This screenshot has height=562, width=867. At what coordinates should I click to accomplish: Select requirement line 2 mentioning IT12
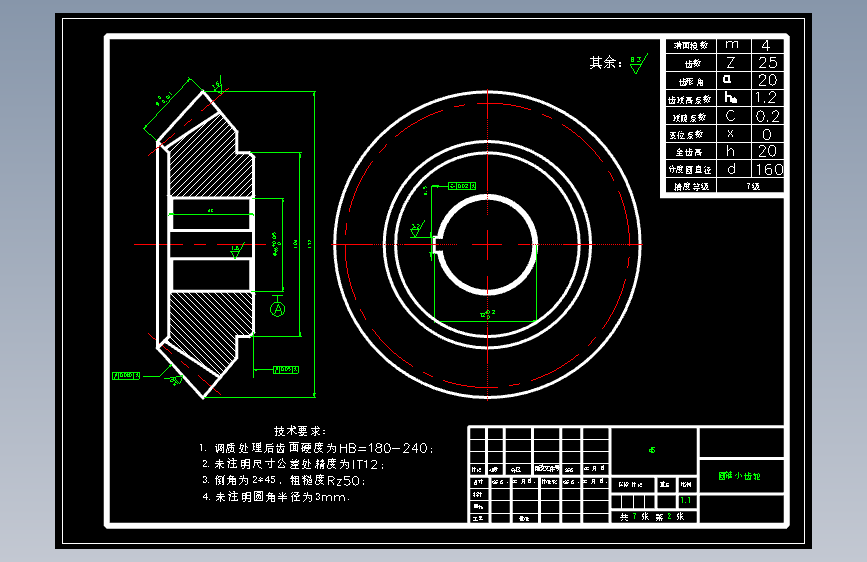(293, 464)
